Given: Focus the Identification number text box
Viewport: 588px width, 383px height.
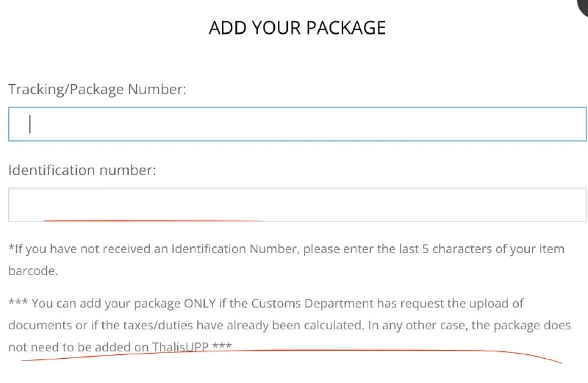Looking at the screenshot, I should tap(297, 204).
